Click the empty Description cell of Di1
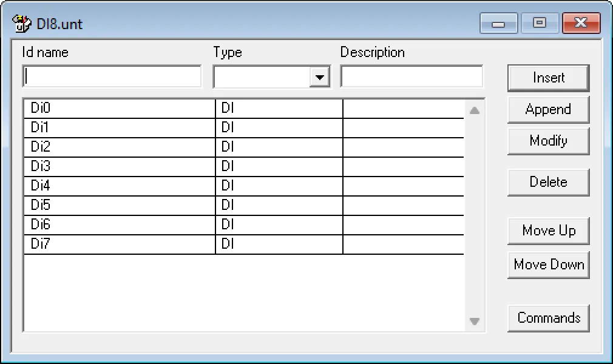 click(x=404, y=127)
